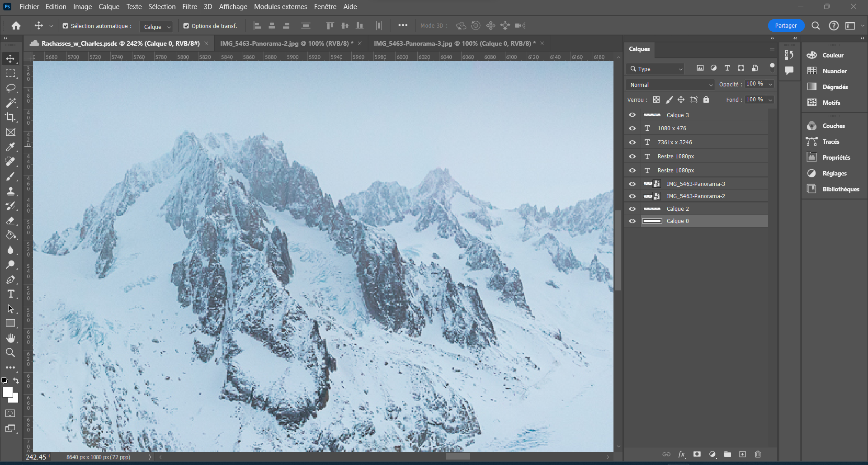Create a new layer
Image resolution: width=868 pixels, height=465 pixels.
742,454
